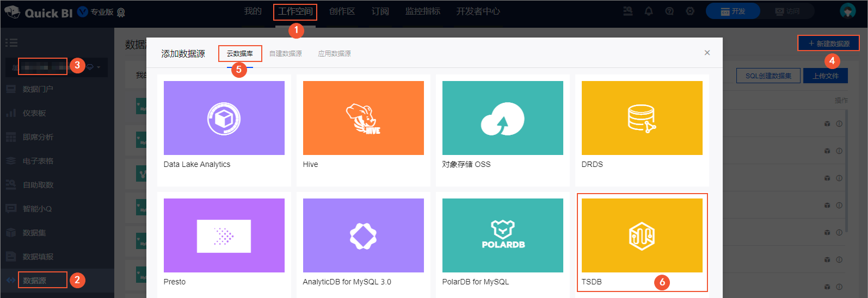Viewport: 868px width, 298px height.
Task: Click the SQL创建数据集 button
Action: (x=768, y=76)
